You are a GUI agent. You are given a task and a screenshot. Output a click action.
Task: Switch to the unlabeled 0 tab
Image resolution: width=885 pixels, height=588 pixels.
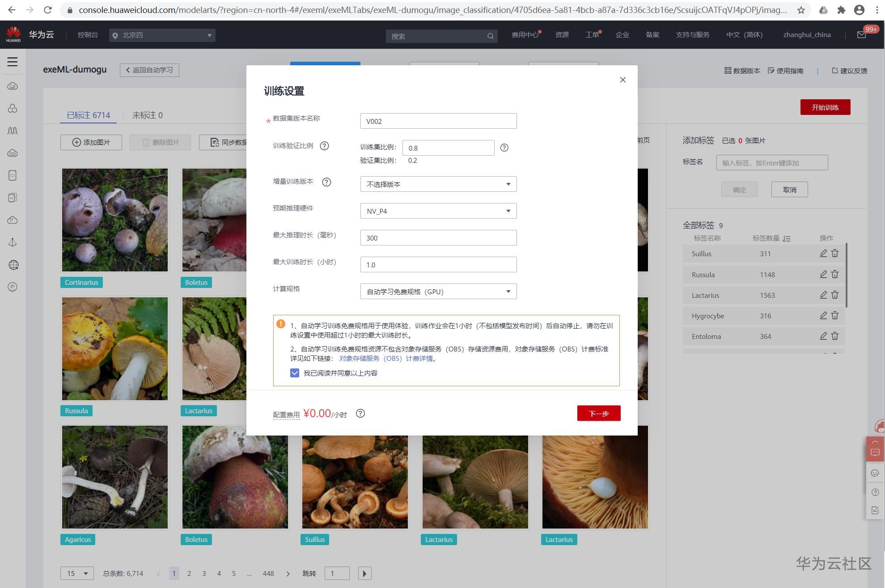point(147,115)
